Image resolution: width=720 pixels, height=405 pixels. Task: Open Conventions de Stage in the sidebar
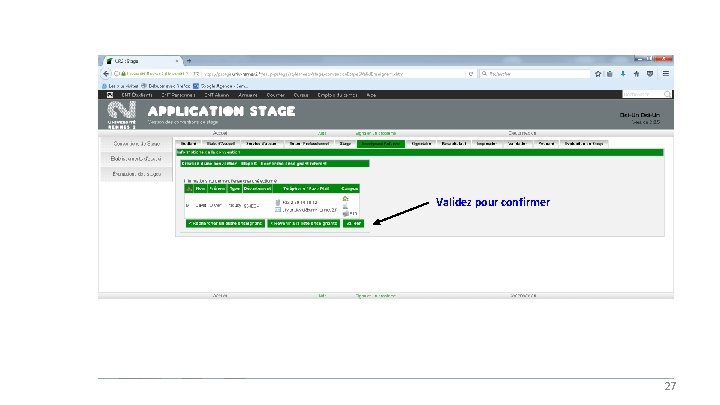[x=136, y=144]
